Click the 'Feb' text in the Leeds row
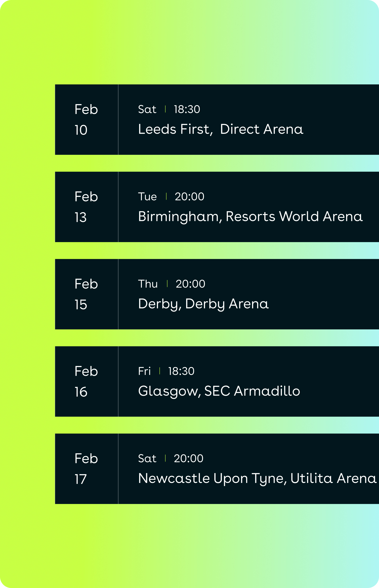 pyautogui.click(x=86, y=109)
